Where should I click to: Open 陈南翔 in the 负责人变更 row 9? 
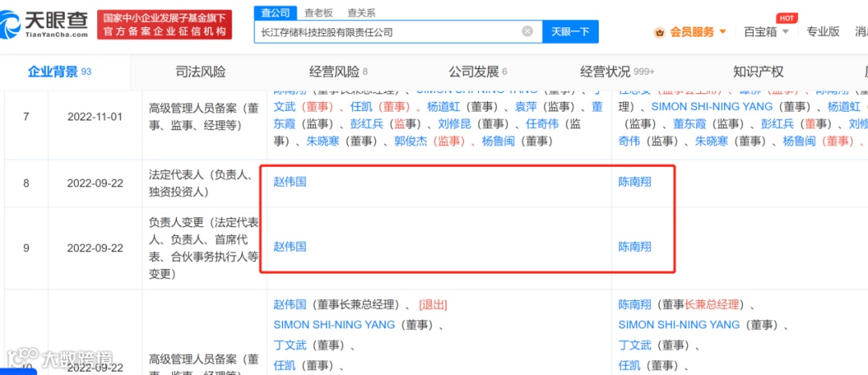(635, 247)
